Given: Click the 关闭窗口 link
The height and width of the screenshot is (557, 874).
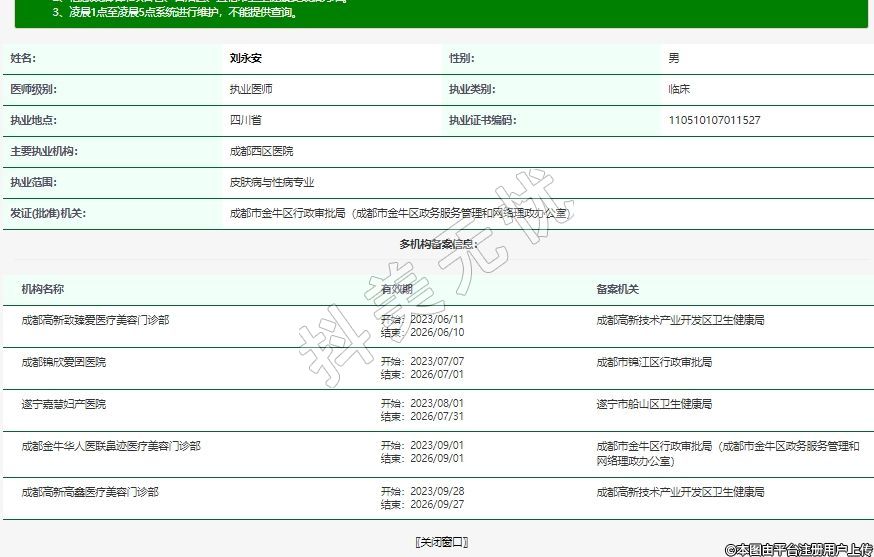Looking at the screenshot, I should pyautogui.click(x=441, y=542).
